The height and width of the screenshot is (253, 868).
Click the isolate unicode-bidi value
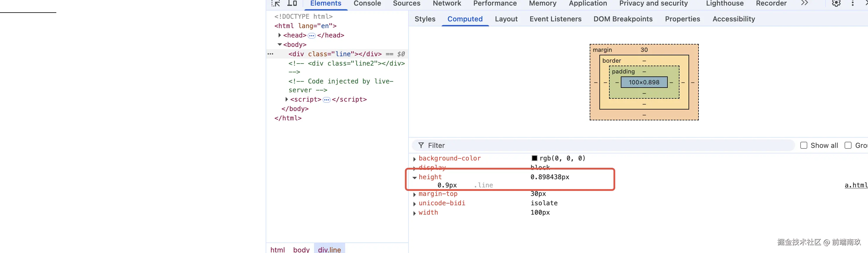coord(544,203)
